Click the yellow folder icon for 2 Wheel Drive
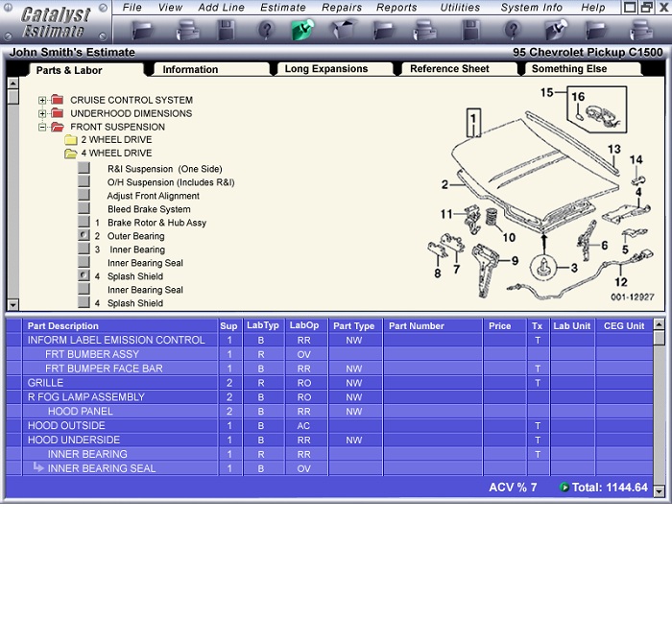Image resolution: width=672 pixels, height=643 pixels. tap(71, 140)
